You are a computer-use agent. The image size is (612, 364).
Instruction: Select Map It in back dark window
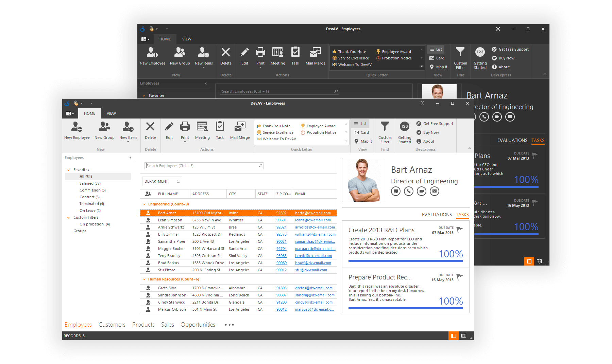(439, 67)
